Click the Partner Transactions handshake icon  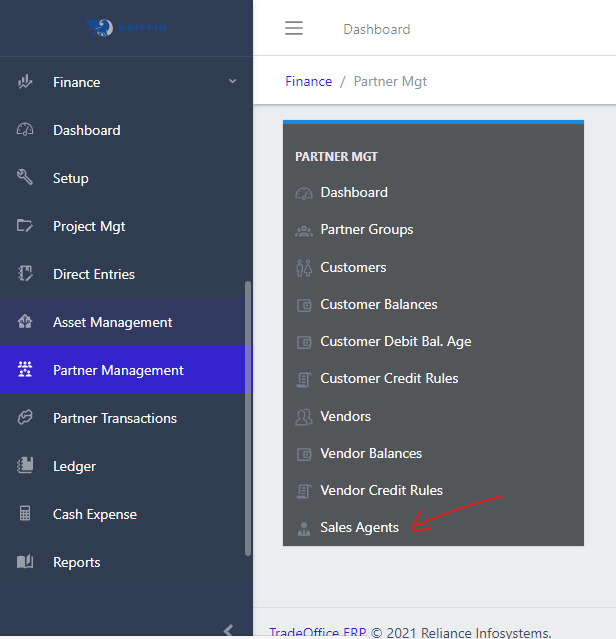tap(25, 417)
